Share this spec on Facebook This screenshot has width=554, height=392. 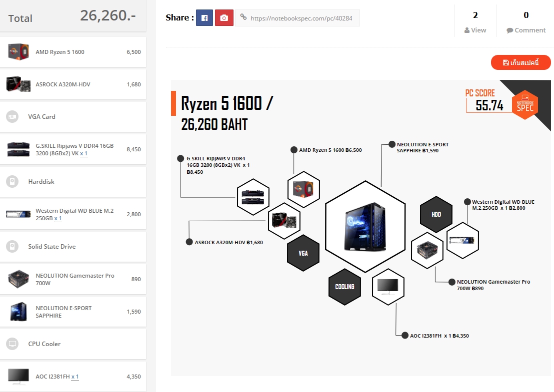coord(204,18)
